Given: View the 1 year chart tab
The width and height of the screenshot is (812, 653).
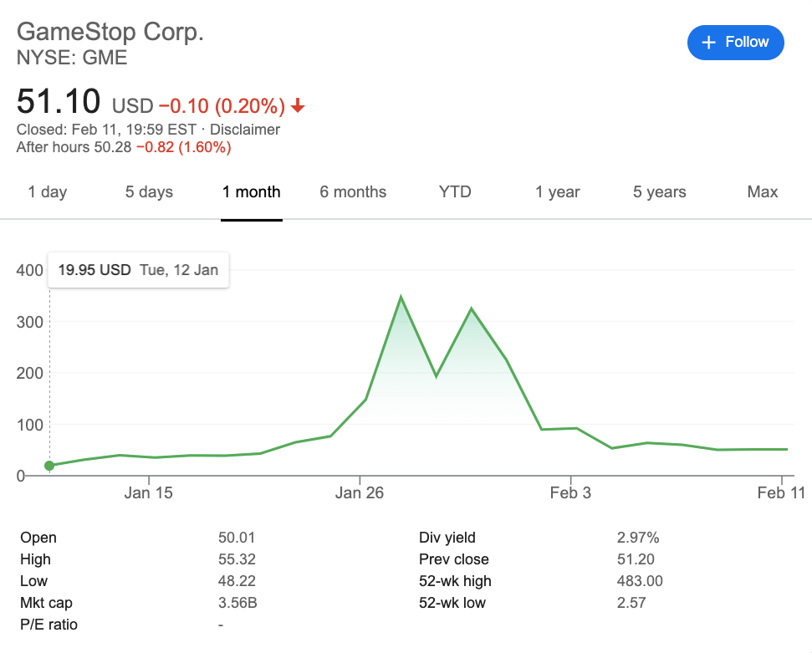Looking at the screenshot, I should coord(557,192).
